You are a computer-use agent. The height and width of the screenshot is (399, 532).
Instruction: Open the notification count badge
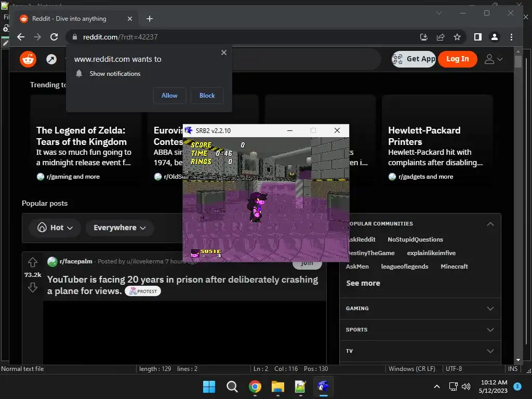coord(517,387)
